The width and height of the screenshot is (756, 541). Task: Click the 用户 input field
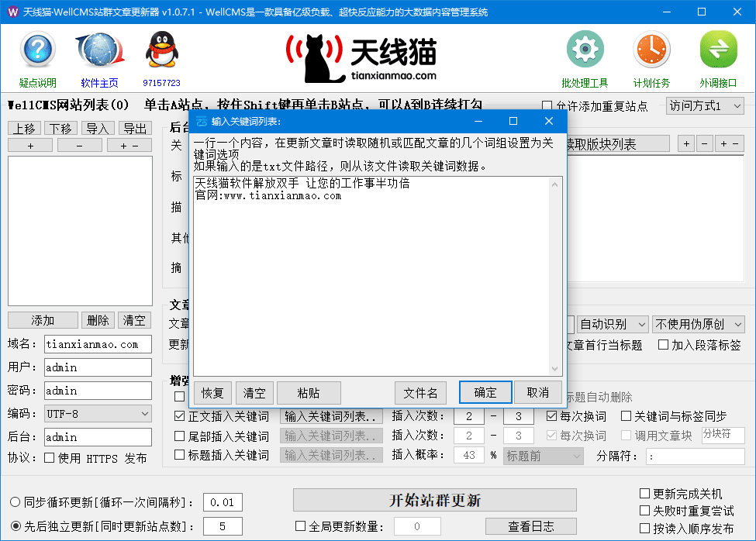click(x=98, y=367)
